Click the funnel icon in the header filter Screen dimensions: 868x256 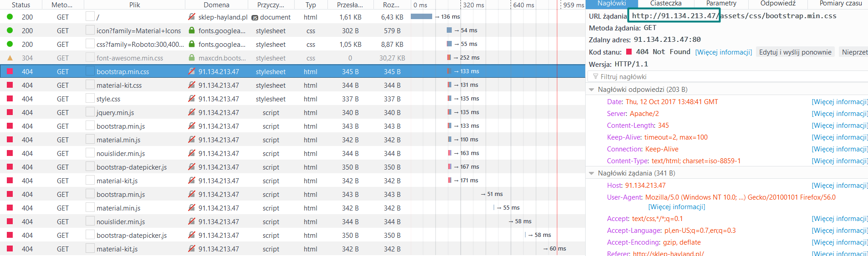pyautogui.click(x=595, y=76)
